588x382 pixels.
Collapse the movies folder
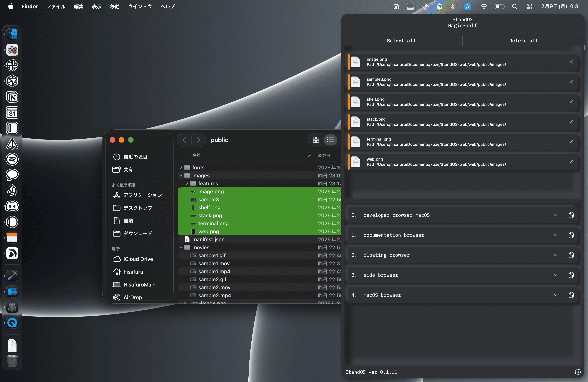tap(181, 247)
